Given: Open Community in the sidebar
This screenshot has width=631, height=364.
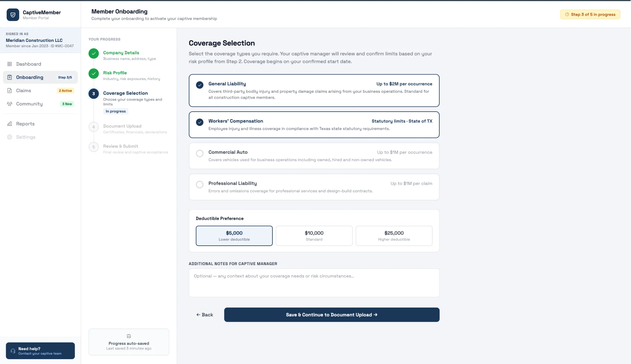Looking at the screenshot, I should click(x=40, y=104).
